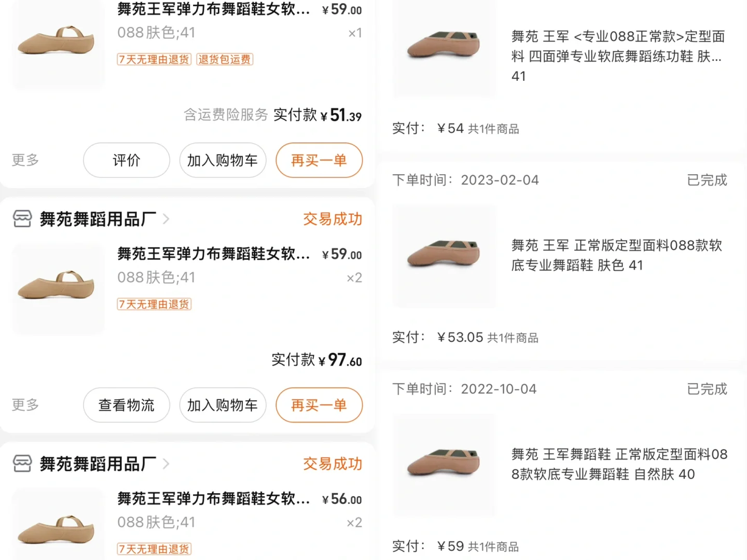Click 7天无理由退货 tag on the ¥56.00 item

pyautogui.click(x=154, y=549)
